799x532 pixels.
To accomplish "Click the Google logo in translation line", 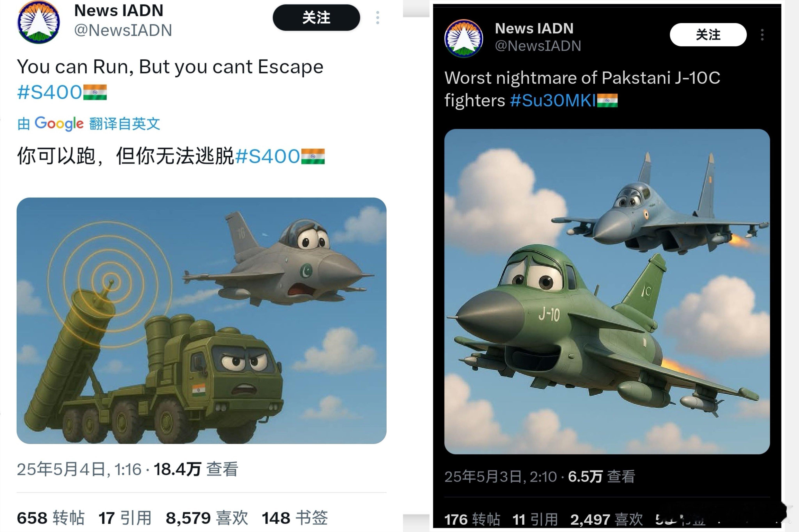I will (59, 124).
